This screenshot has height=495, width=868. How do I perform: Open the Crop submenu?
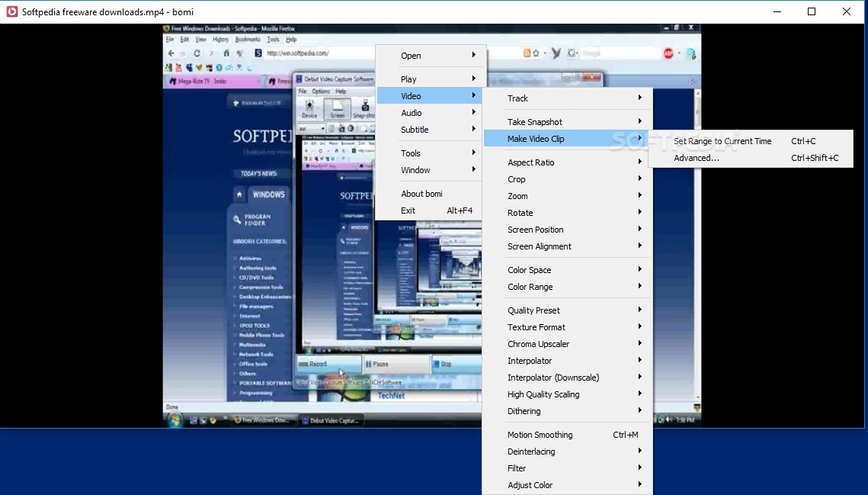568,179
